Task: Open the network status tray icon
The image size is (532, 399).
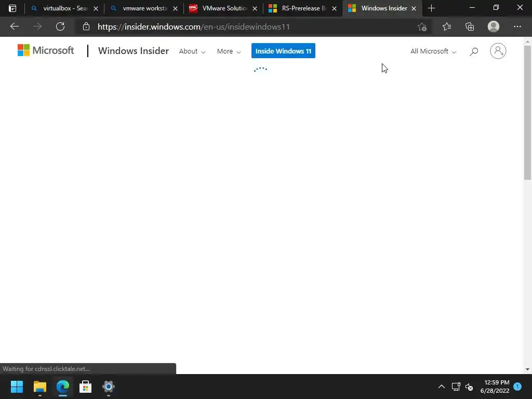Action: pyautogui.click(x=456, y=387)
